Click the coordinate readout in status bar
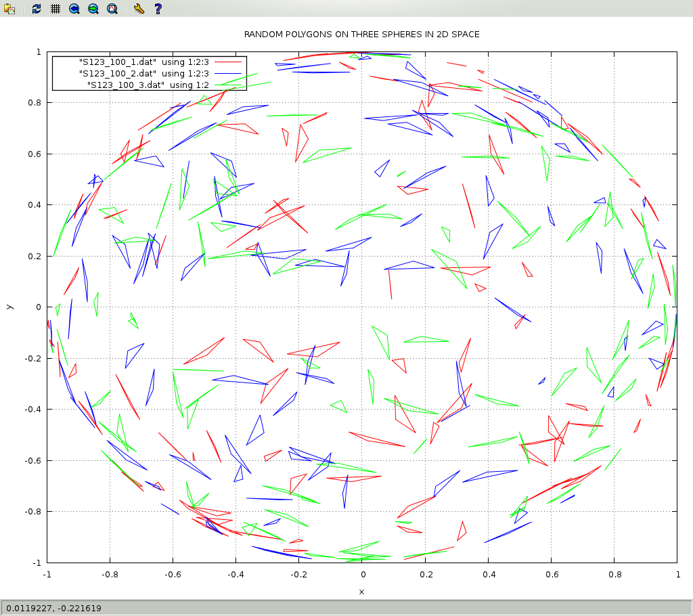The image size is (693, 616). click(54, 608)
